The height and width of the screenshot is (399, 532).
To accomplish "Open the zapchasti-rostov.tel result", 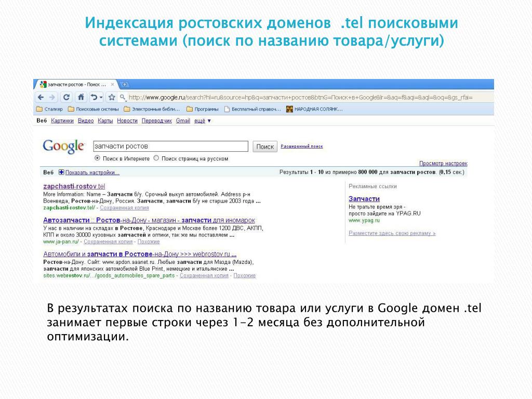I will pos(74,187).
